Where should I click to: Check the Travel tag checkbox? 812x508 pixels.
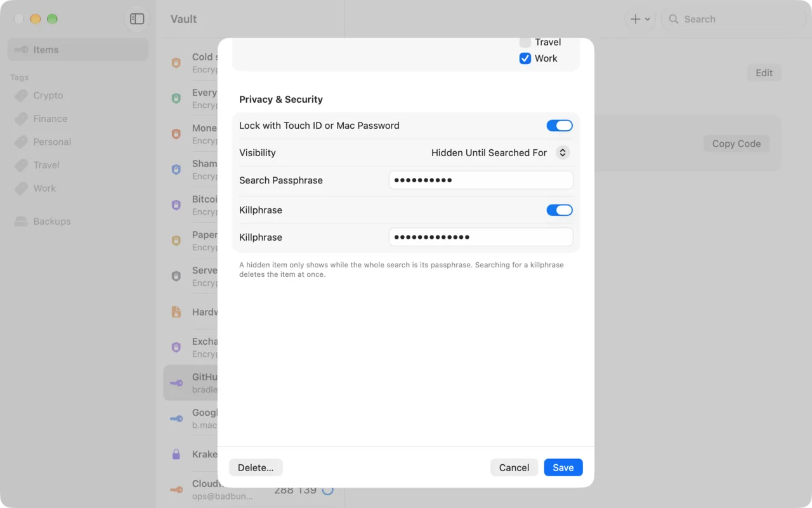[525, 42]
